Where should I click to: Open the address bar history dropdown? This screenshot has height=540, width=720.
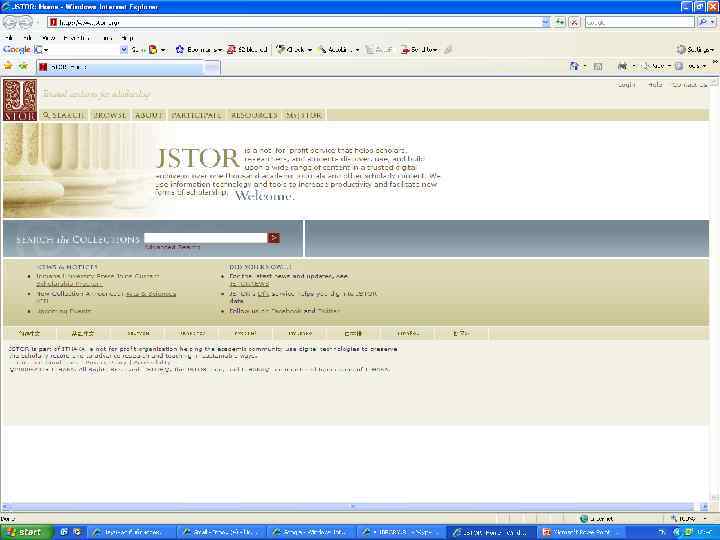[x=546, y=22]
